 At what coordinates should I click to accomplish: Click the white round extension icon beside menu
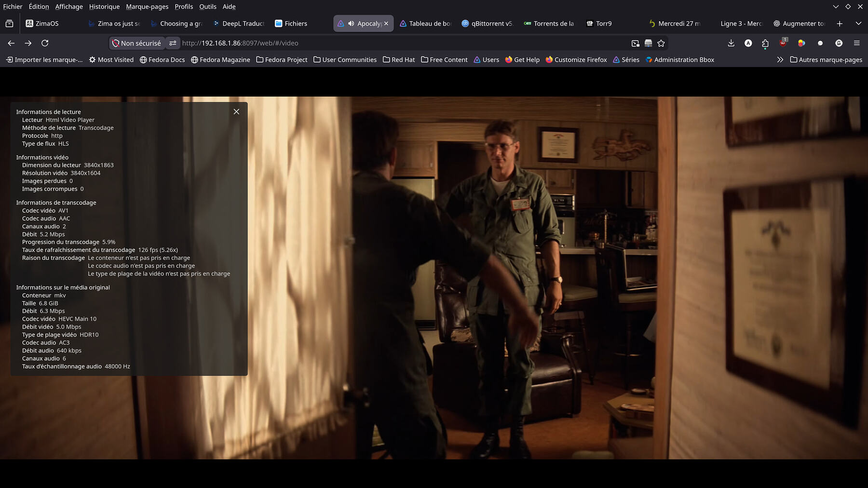coord(839,43)
